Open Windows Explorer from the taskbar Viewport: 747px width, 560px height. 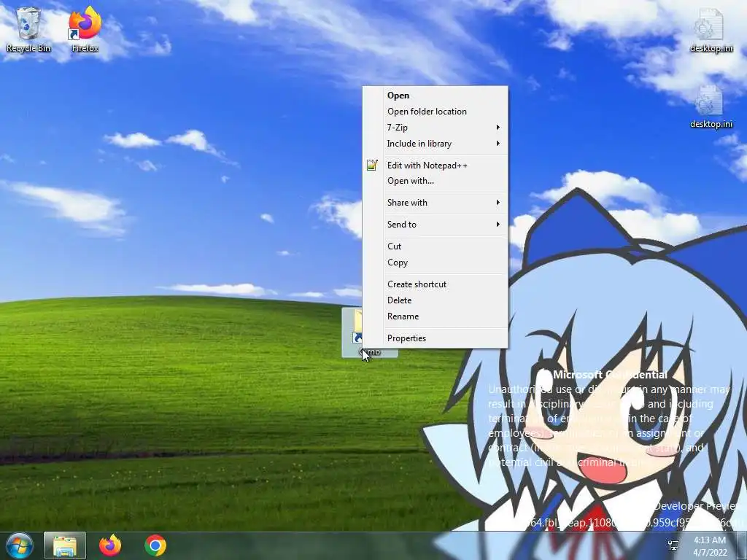(65, 545)
